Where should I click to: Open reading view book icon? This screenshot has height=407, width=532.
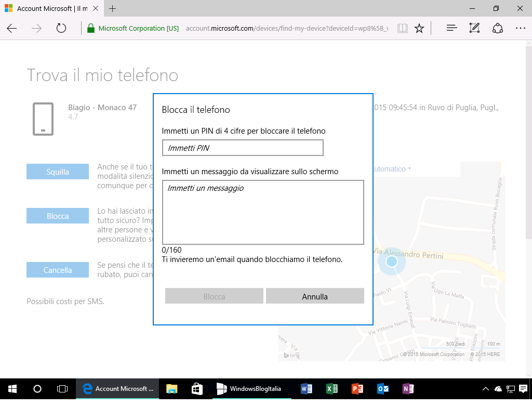403,28
